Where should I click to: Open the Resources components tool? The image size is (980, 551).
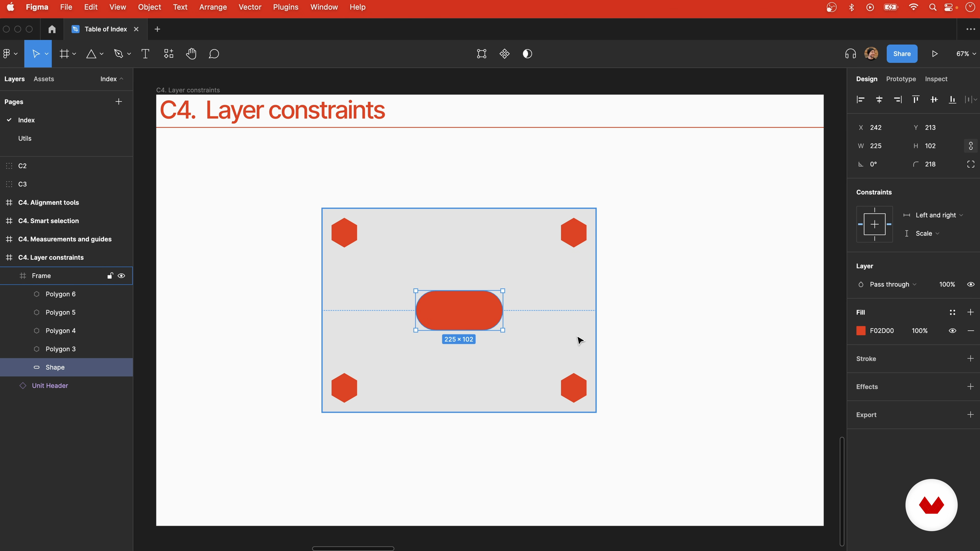click(x=168, y=54)
